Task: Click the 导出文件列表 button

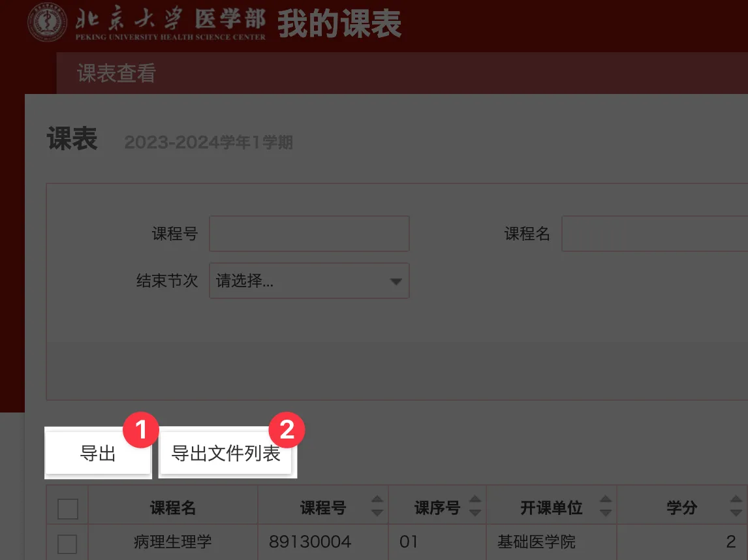Action: (x=228, y=453)
